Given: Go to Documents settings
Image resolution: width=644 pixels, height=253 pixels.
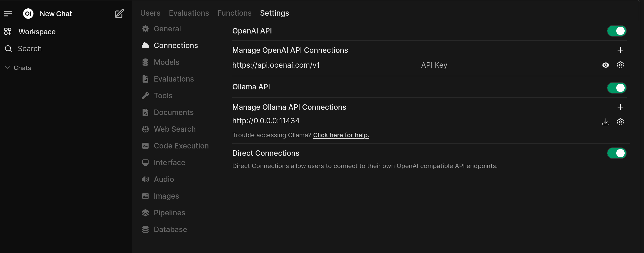Looking at the screenshot, I should coord(174,112).
